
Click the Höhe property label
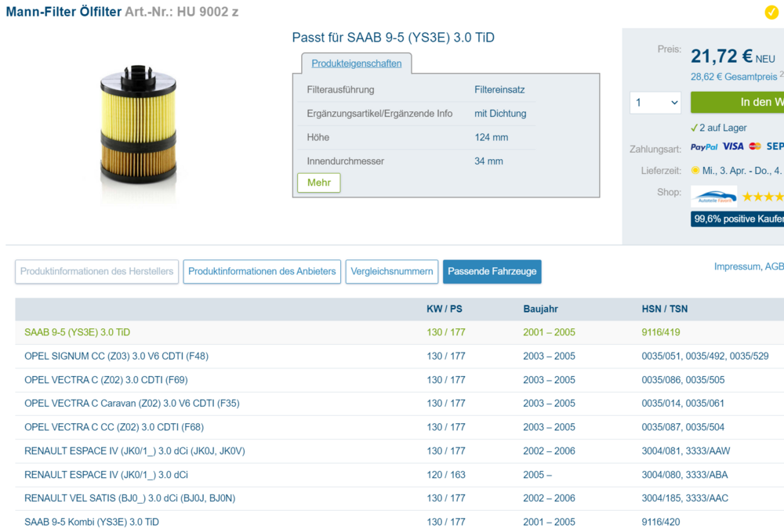point(318,137)
